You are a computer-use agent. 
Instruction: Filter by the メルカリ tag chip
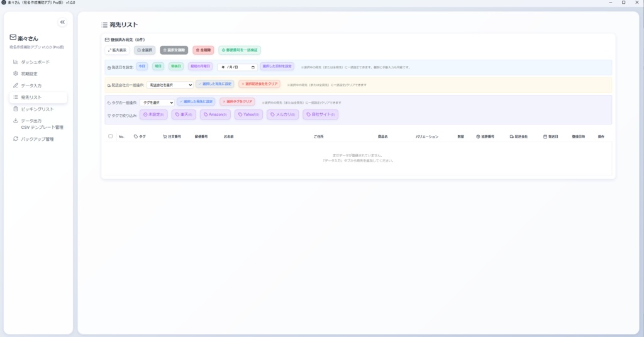282,114
